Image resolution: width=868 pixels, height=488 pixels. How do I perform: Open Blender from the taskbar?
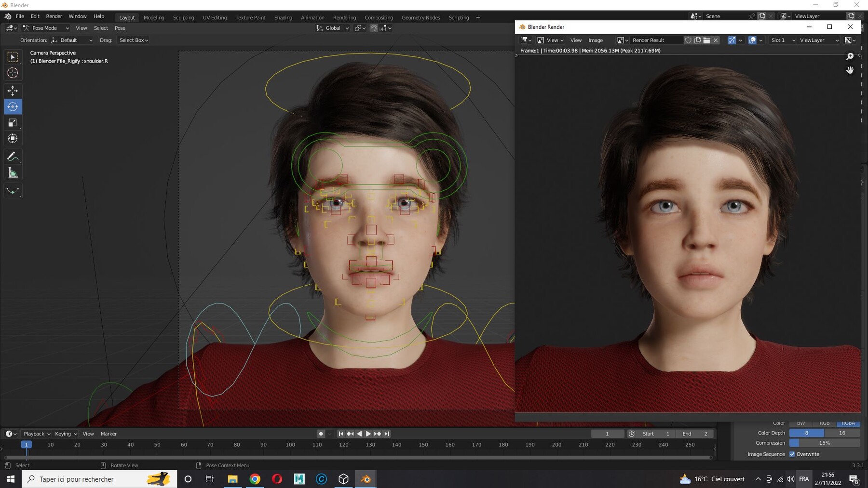pyautogui.click(x=365, y=479)
